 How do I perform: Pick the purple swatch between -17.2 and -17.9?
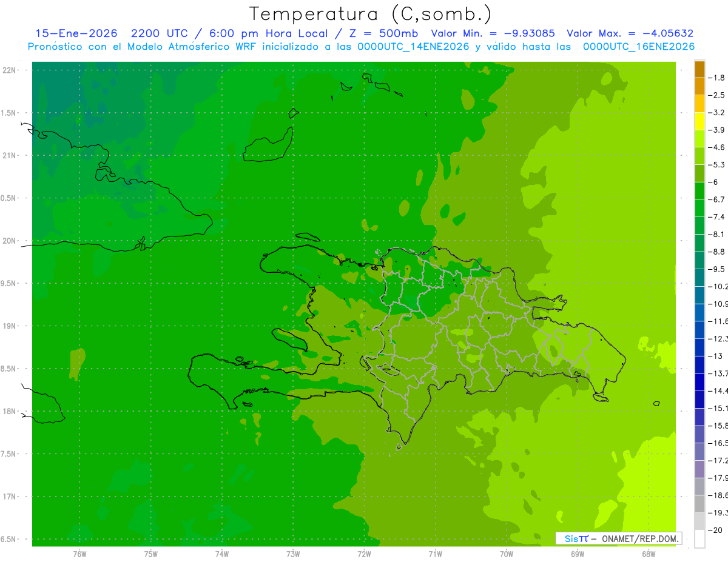(x=699, y=469)
